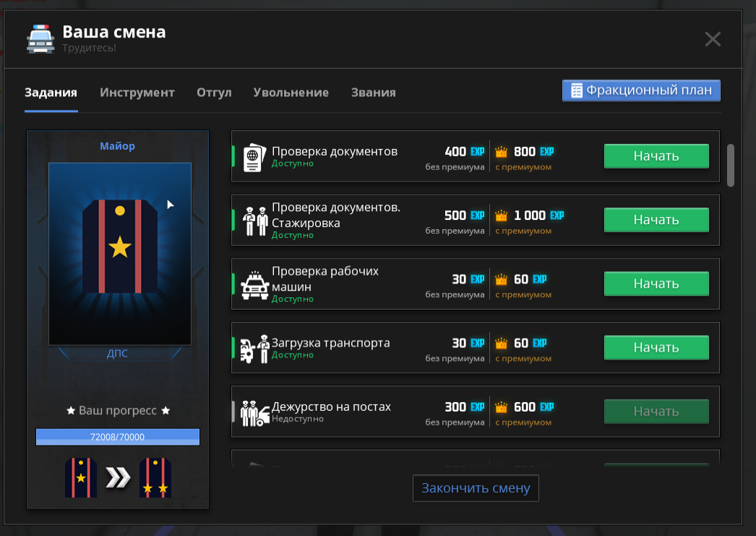Go to the Звания tab
The width and height of the screenshot is (756, 536).
373,93
